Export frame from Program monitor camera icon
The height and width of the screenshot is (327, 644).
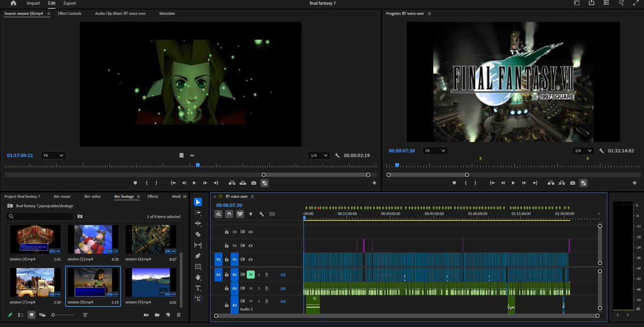coord(573,183)
